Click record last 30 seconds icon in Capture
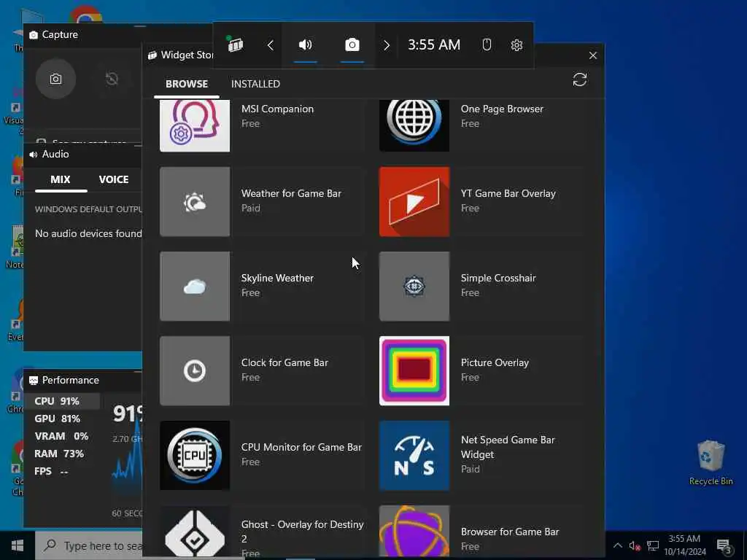This screenshot has height=560, width=747. coord(112,79)
